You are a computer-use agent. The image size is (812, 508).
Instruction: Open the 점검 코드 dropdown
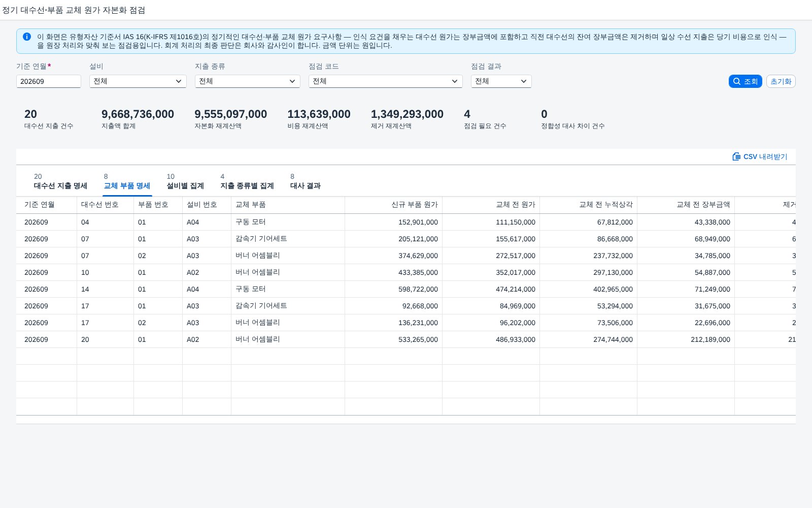386,81
